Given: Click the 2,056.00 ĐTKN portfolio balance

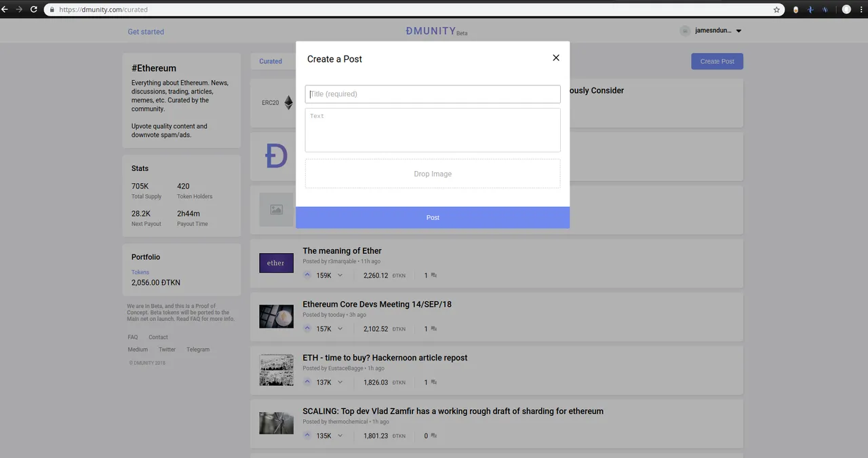Looking at the screenshot, I should (156, 283).
